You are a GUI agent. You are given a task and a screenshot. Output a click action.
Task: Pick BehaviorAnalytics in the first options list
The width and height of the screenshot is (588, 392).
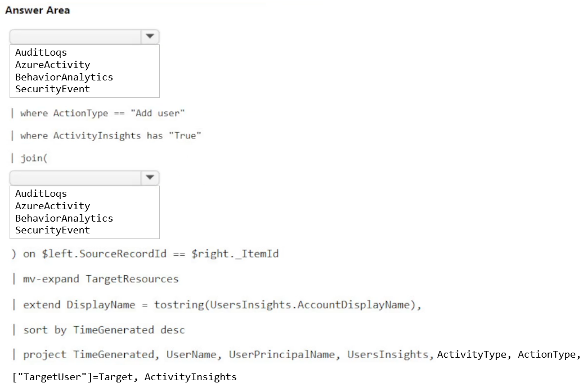64,77
